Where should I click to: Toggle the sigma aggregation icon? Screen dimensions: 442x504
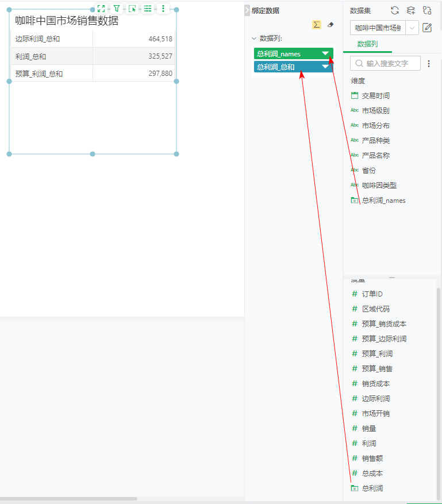point(317,25)
